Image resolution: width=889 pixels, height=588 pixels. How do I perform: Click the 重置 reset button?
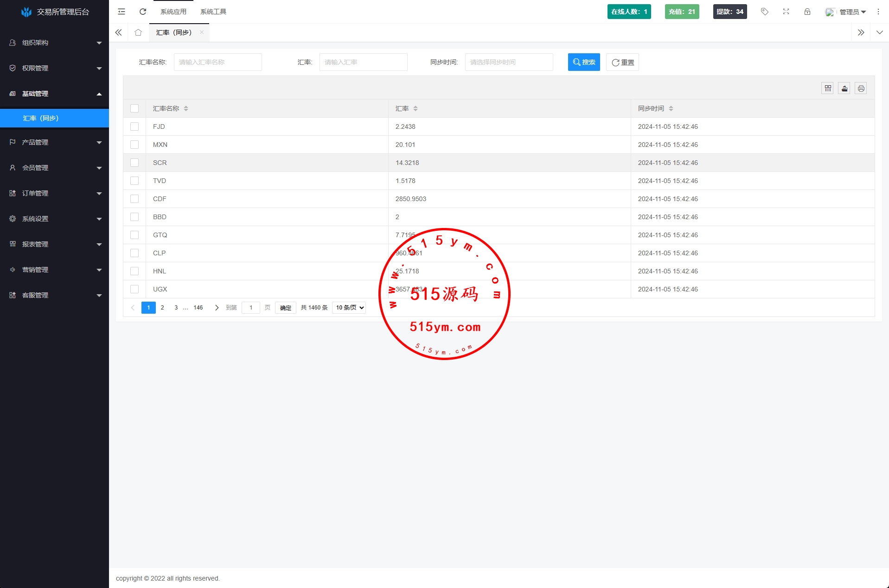click(x=622, y=62)
